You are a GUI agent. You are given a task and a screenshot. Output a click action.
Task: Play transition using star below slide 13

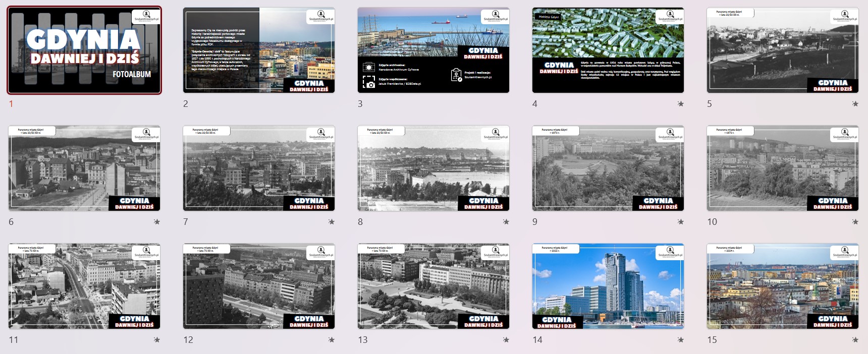tap(506, 340)
